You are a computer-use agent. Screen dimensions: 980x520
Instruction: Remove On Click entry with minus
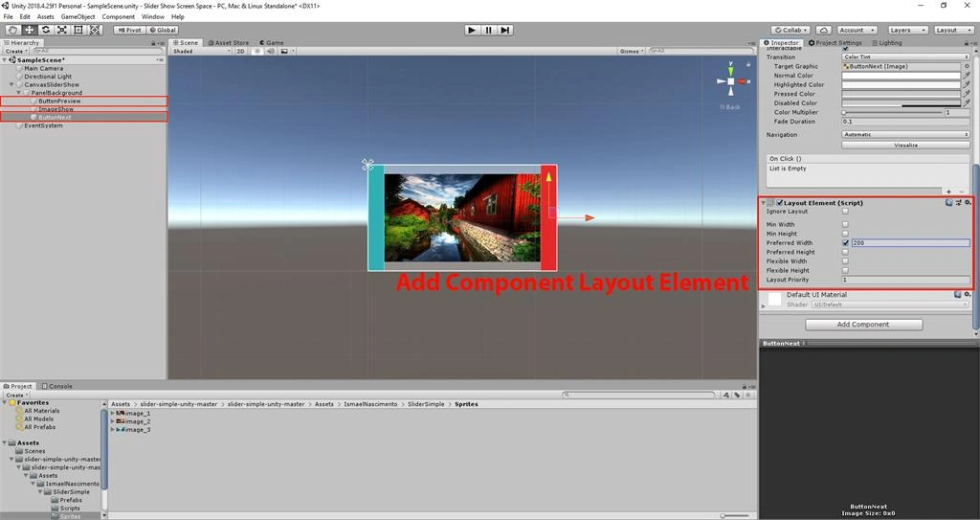point(961,192)
